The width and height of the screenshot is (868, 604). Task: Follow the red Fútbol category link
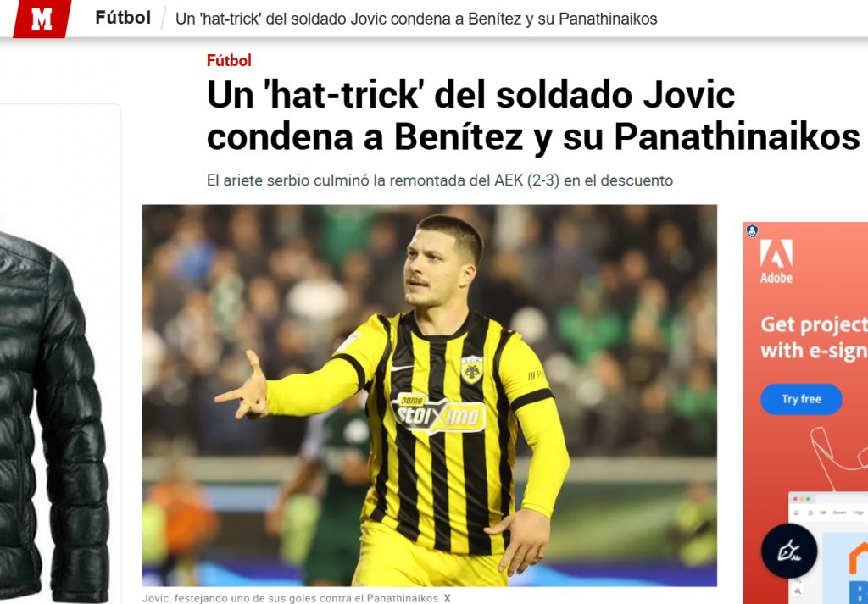point(229,60)
